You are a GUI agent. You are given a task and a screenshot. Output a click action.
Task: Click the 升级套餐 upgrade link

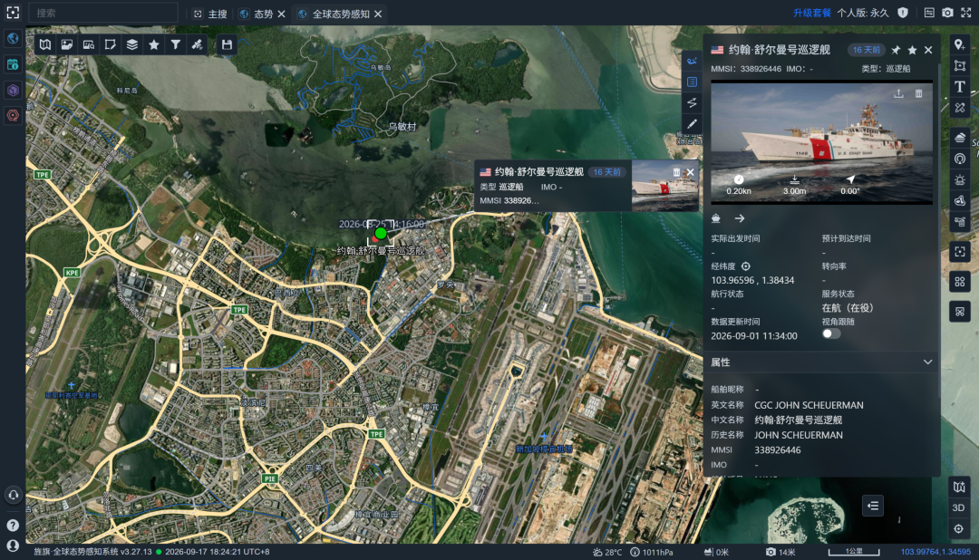811,13
